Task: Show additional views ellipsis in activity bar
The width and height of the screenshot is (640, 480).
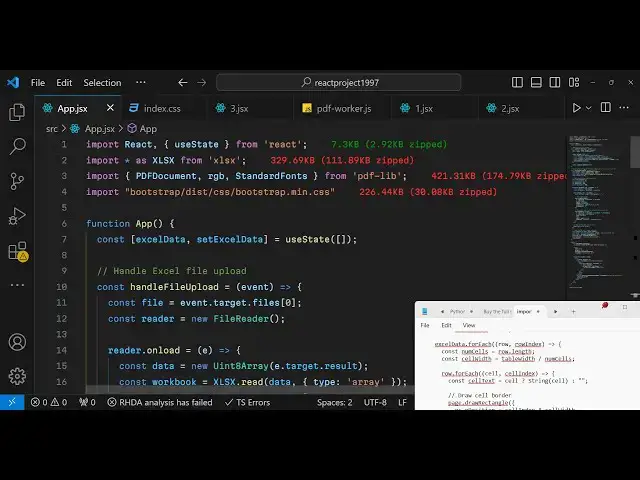Action: (x=17, y=285)
